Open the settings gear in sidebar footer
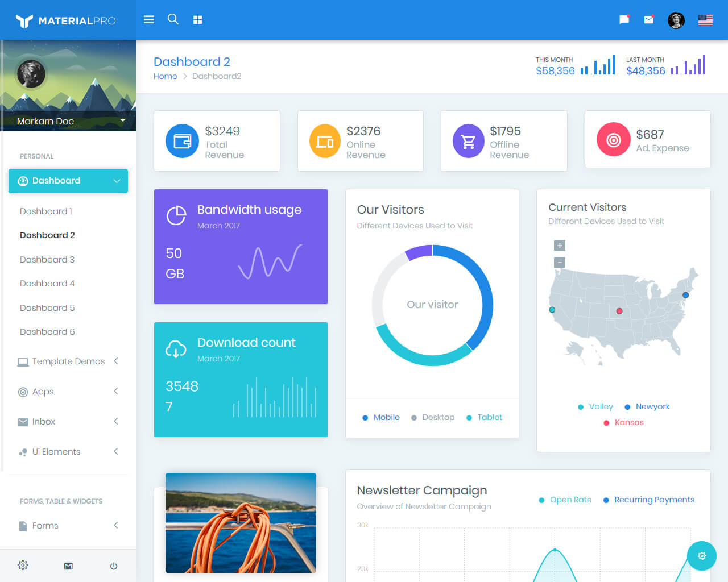 coord(23,565)
